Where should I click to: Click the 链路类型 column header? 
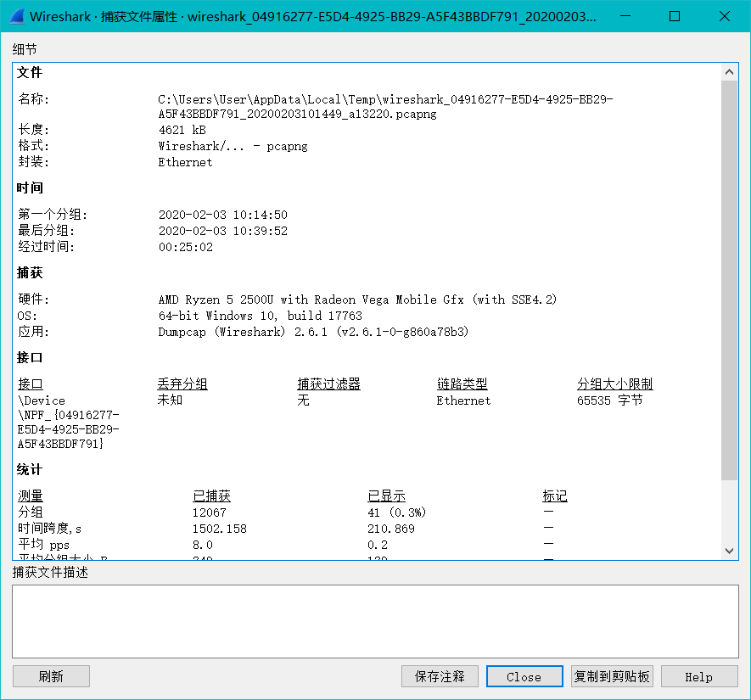[x=462, y=384]
